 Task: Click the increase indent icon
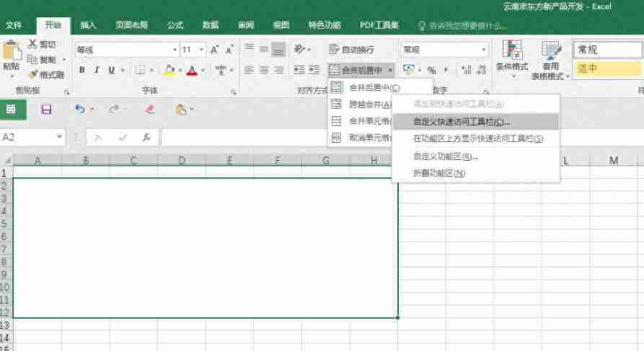pyautogui.click(x=314, y=70)
